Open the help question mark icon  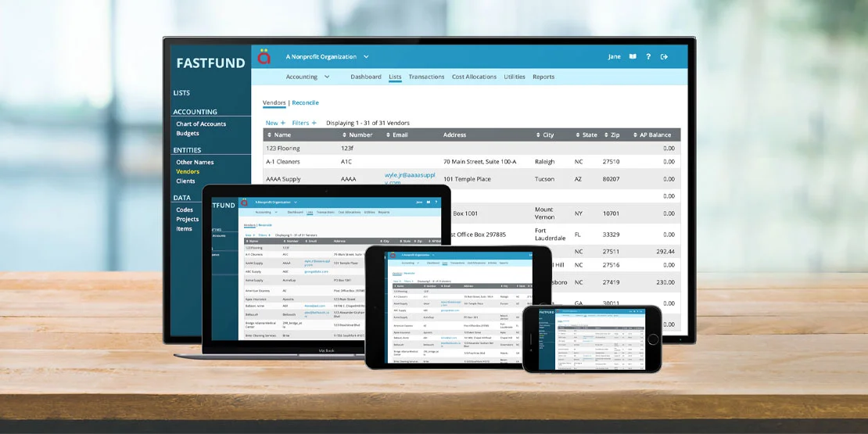point(648,56)
